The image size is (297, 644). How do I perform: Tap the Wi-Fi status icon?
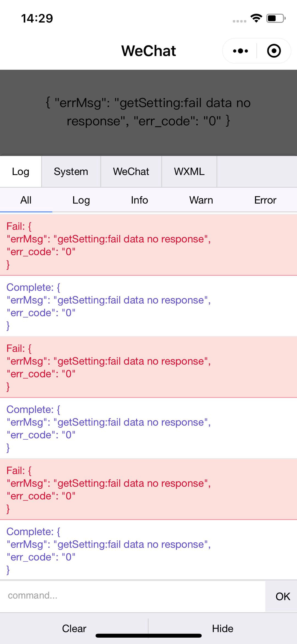[x=256, y=18]
